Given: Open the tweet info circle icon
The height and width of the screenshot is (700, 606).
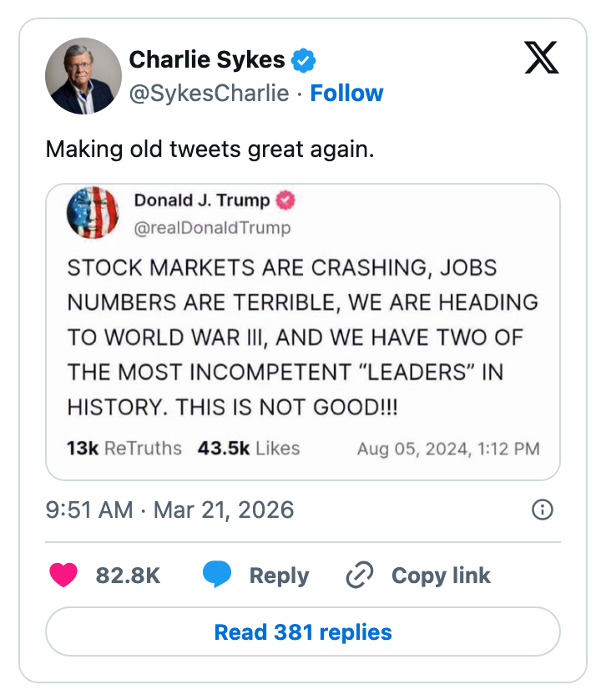Looking at the screenshot, I should pos(543,510).
